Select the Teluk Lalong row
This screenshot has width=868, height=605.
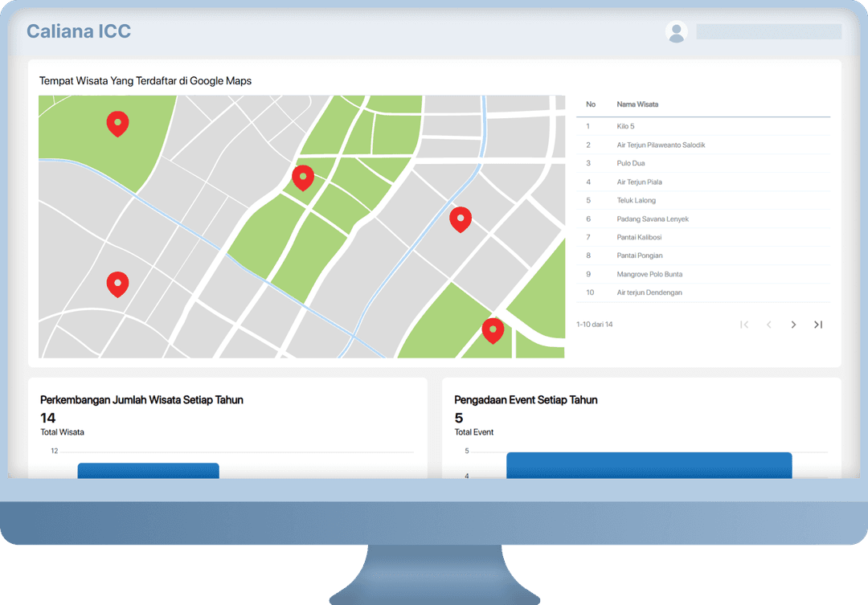703,200
